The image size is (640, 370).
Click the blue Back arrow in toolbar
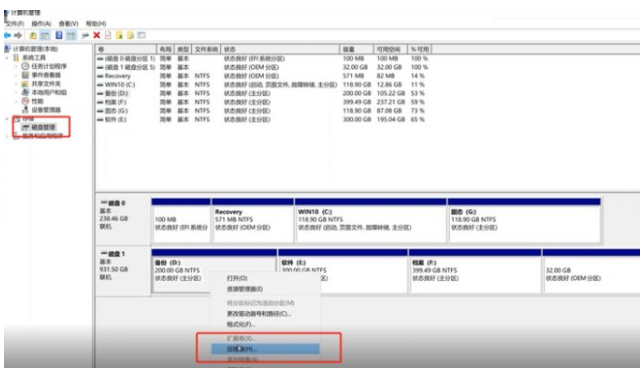click(x=7, y=35)
